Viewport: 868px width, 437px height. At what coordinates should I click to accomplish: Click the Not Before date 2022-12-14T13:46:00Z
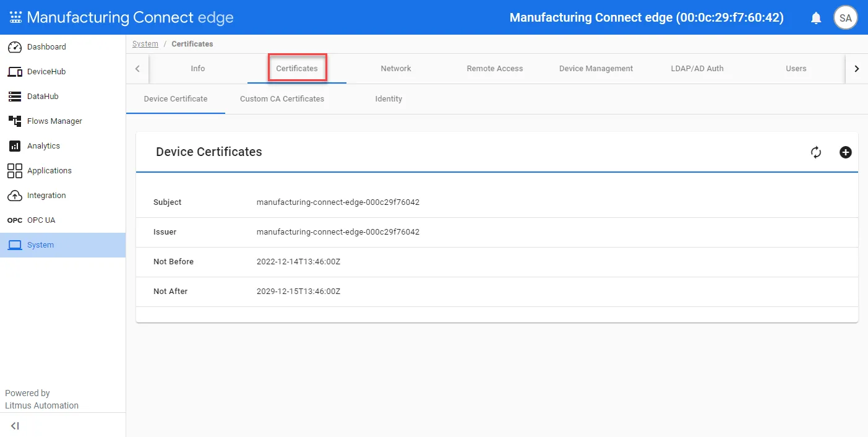coord(298,262)
